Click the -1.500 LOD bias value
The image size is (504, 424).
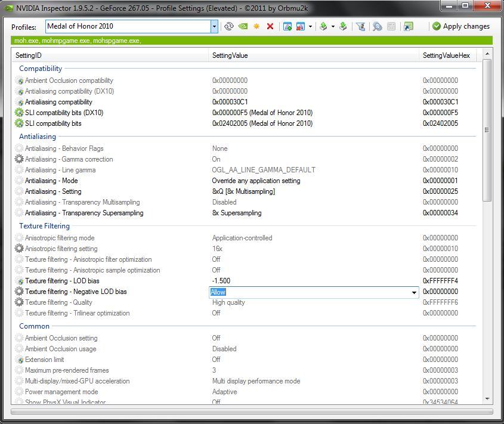[x=221, y=281]
